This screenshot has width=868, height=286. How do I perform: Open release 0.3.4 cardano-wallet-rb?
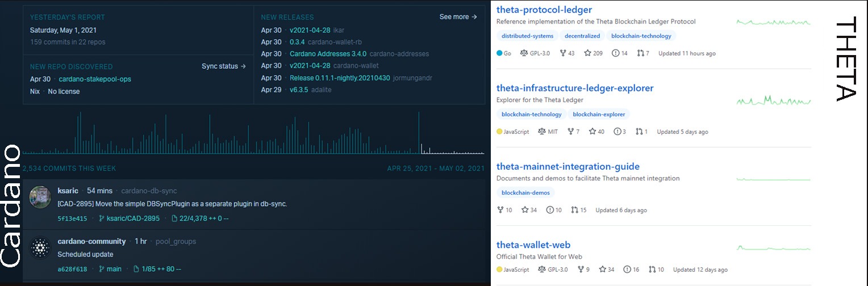(x=298, y=42)
